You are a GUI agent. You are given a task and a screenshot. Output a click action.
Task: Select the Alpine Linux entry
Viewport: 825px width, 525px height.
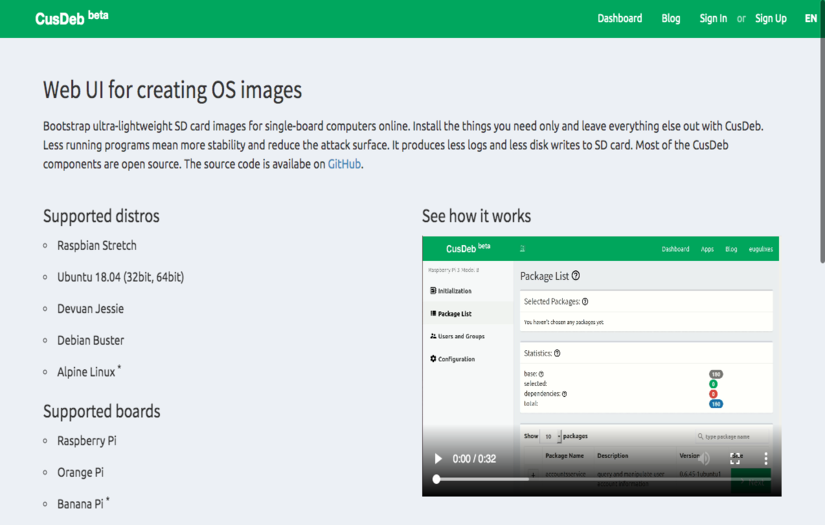click(x=88, y=371)
